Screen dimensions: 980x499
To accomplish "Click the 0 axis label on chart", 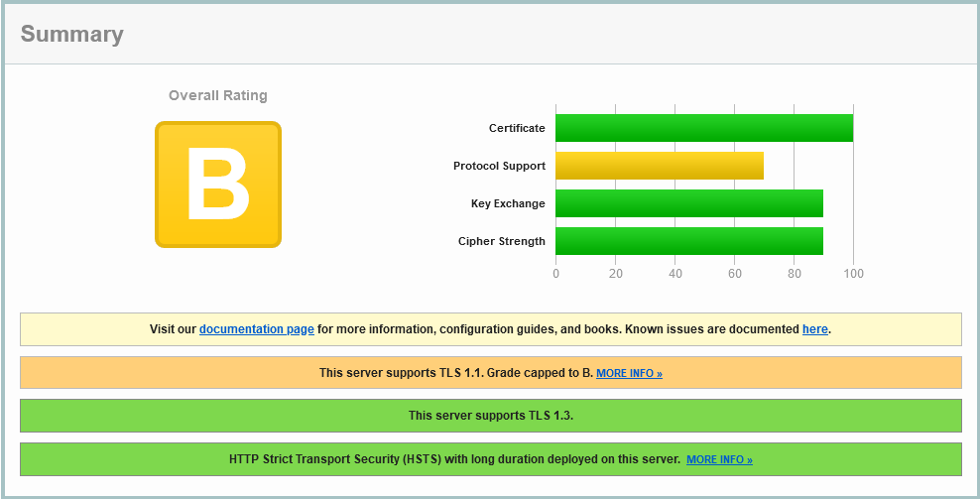I will pos(555,273).
